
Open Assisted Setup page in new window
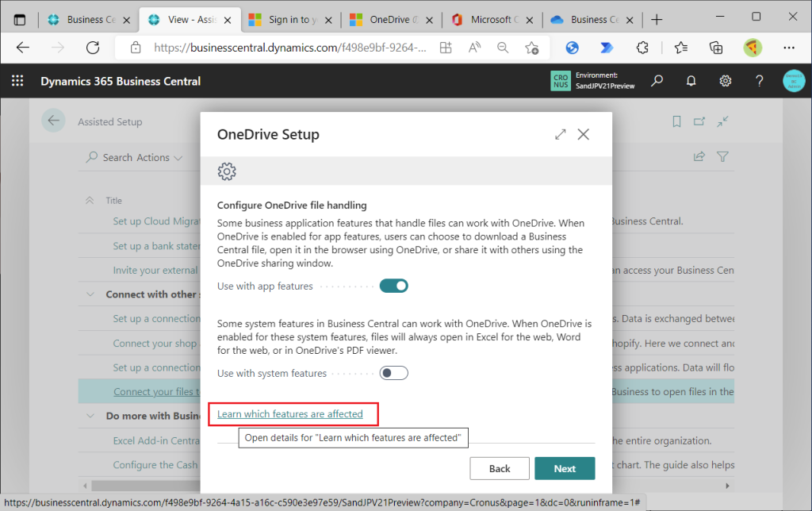(699, 121)
